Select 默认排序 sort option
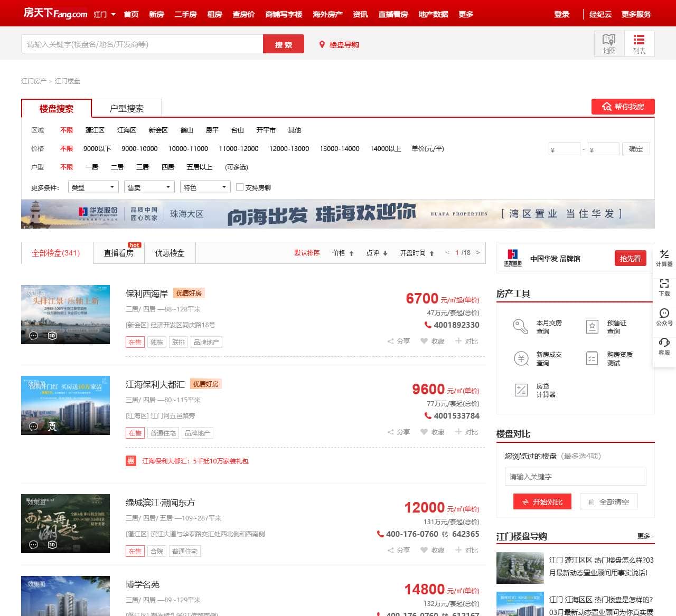Screen dimensions: 676x616 pyautogui.click(x=307, y=253)
